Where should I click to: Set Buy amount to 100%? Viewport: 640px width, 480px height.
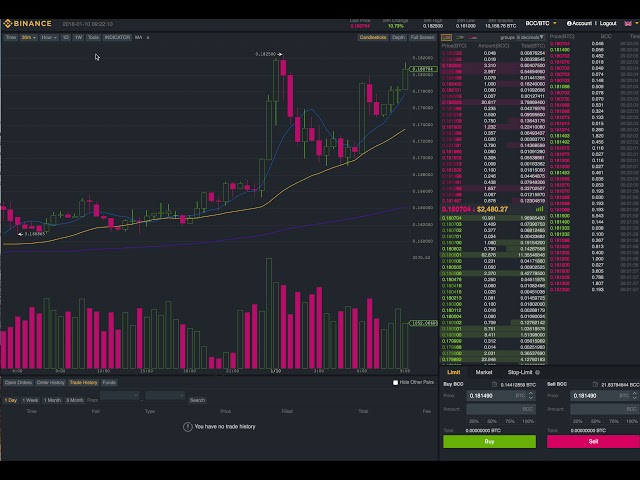point(528,421)
